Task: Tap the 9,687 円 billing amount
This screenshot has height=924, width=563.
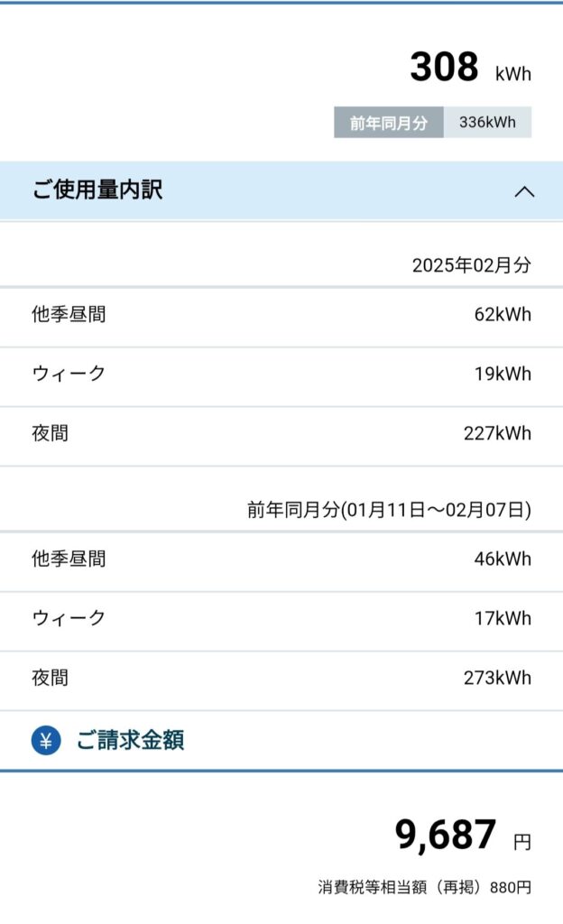Action: [462, 836]
